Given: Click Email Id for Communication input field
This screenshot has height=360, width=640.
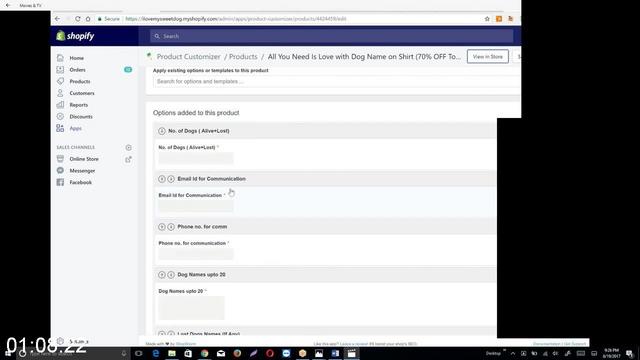Looking at the screenshot, I should tap(196, 206).
